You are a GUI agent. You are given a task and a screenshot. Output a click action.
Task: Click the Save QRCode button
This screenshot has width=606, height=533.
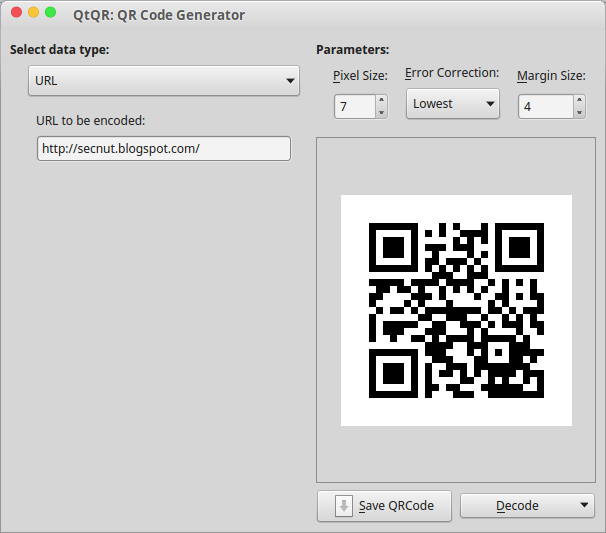385,506
